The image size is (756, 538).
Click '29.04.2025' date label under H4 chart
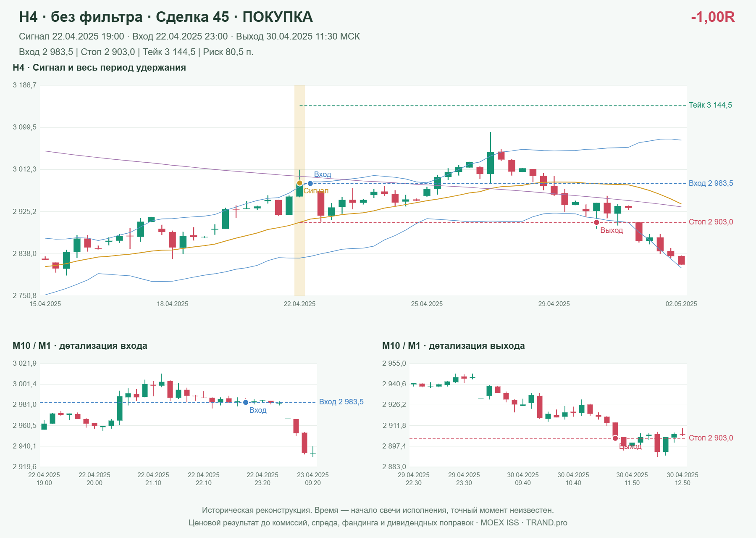click(554, 304)
